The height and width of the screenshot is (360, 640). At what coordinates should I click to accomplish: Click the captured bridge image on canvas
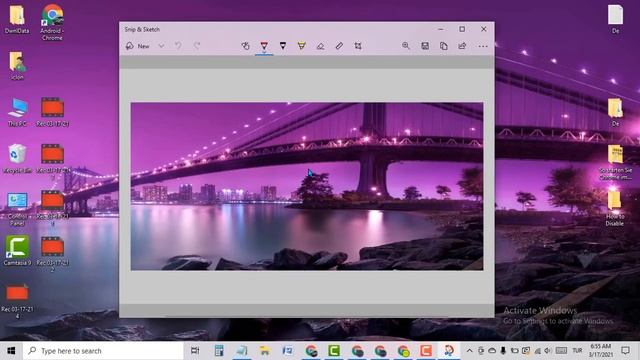307,187
